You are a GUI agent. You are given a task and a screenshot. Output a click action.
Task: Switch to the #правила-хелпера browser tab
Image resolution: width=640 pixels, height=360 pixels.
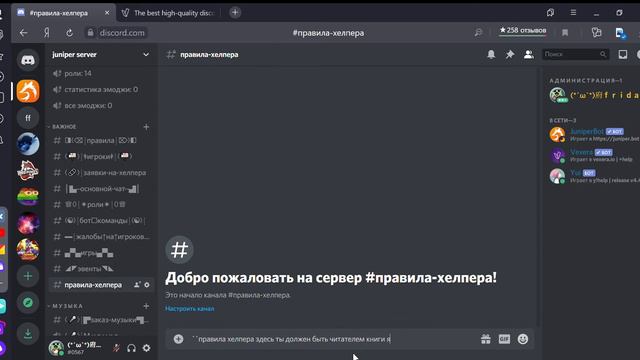click(x=63, y=13)
